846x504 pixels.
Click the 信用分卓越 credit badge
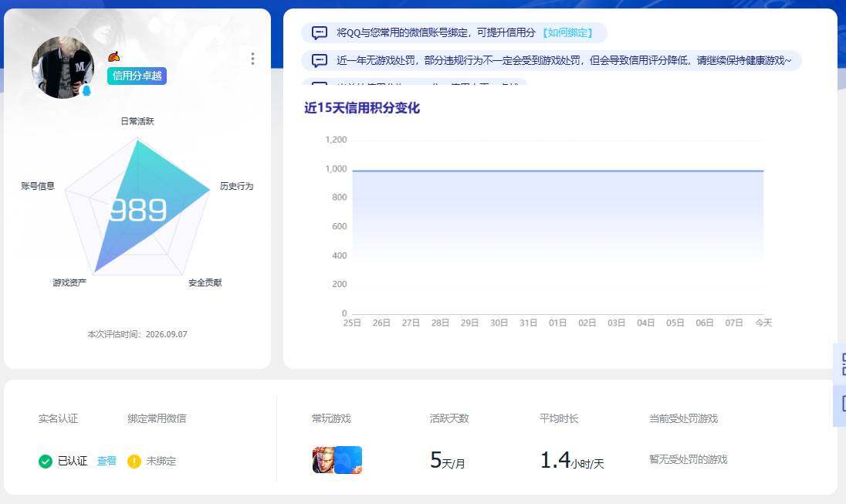[137, 76]
